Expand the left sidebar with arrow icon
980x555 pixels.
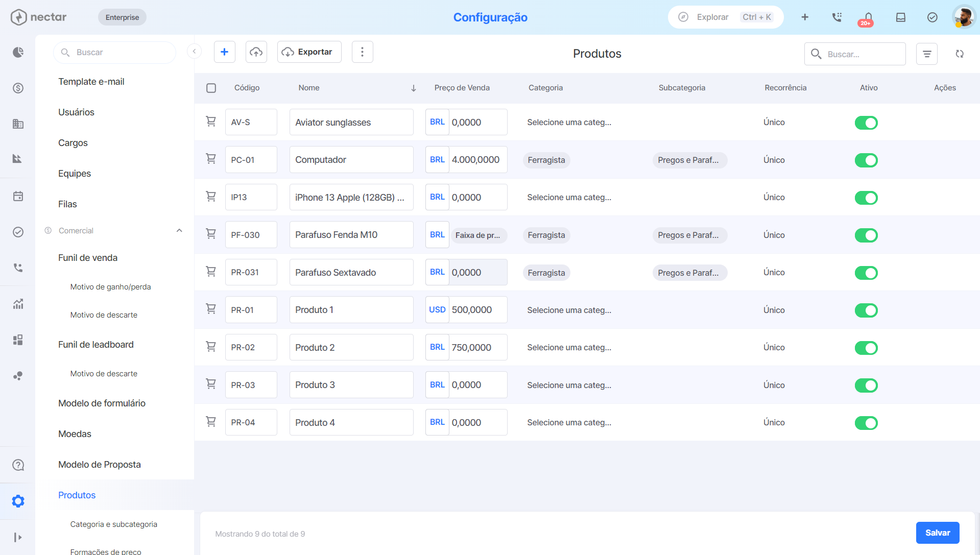tap(18, 537)
